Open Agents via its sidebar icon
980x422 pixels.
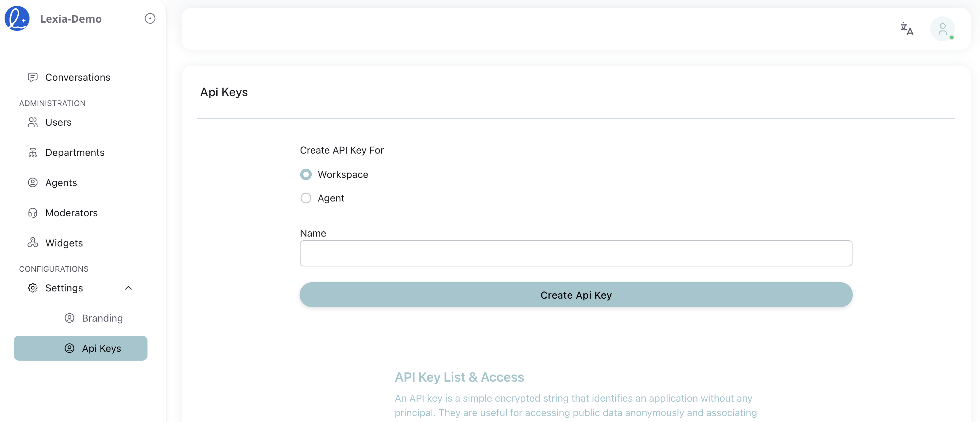point(33,182)
